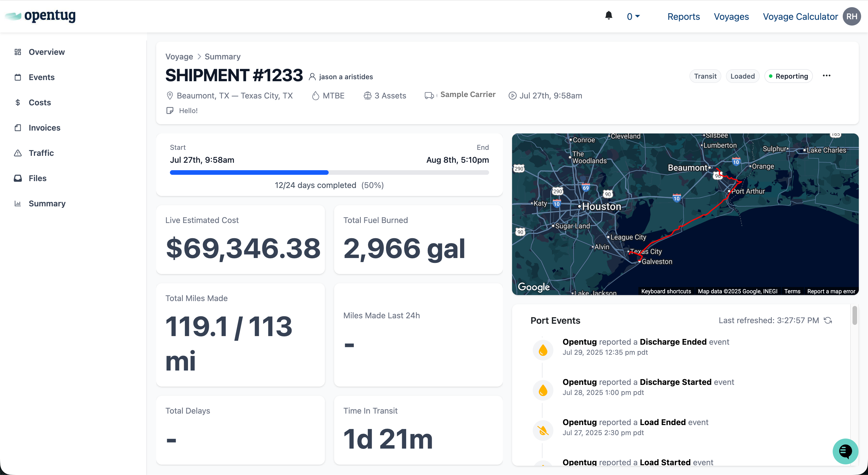Open the three-dots shipment options menu
This screenshot has width=868, height=475.
coord(826,76)
